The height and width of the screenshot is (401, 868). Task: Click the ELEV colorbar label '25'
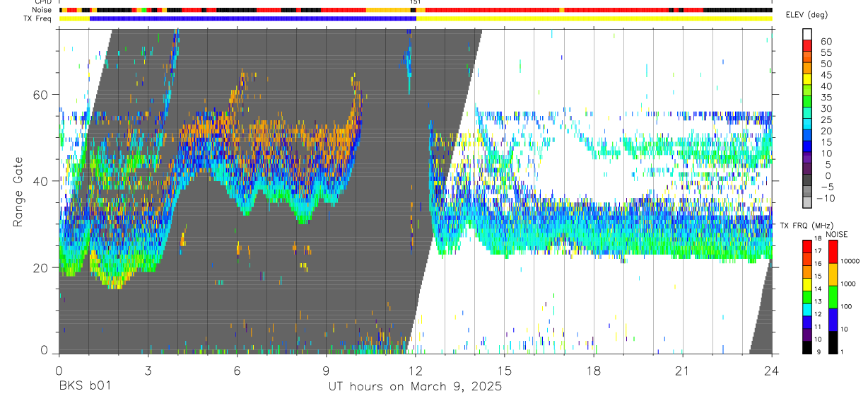coord(826,120)
